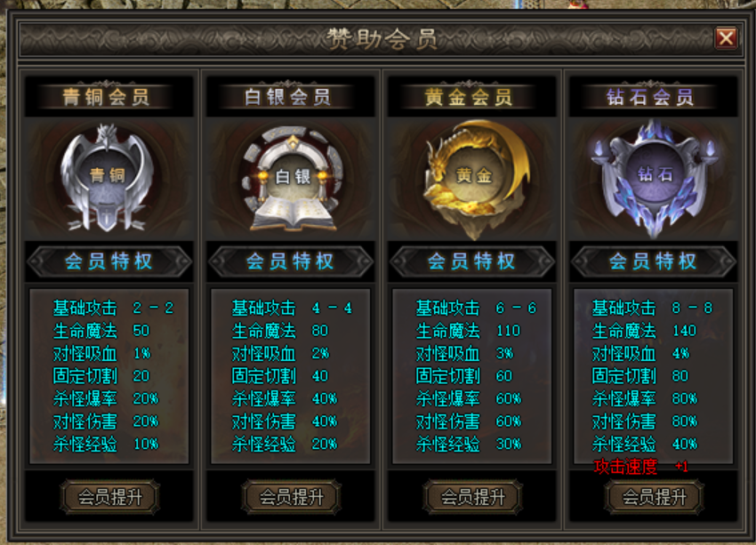Click the Gold 会员特权 banner

tap(472, 261)
